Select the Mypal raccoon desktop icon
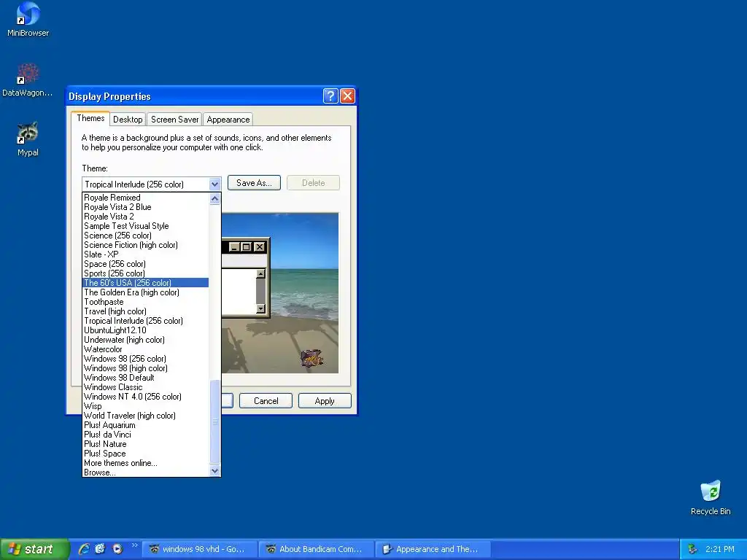The image size is (747, 560). (28, 139)
